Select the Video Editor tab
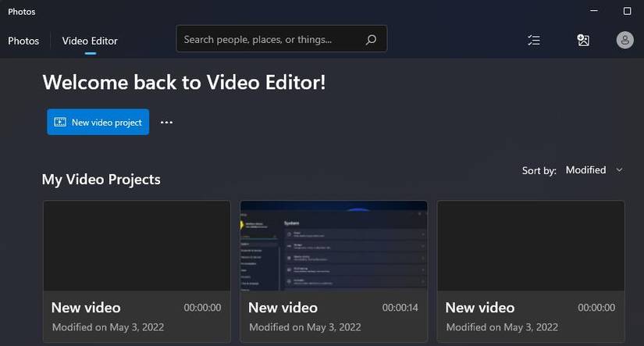644x346 pixels. (90, 41)
